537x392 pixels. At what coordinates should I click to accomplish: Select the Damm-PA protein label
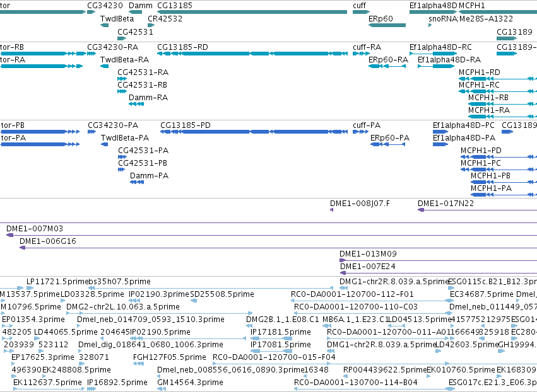(150, 176)
